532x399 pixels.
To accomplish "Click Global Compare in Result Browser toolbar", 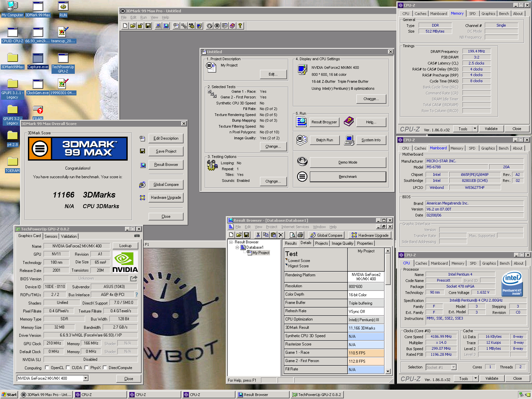I will (x=326, y=235).
